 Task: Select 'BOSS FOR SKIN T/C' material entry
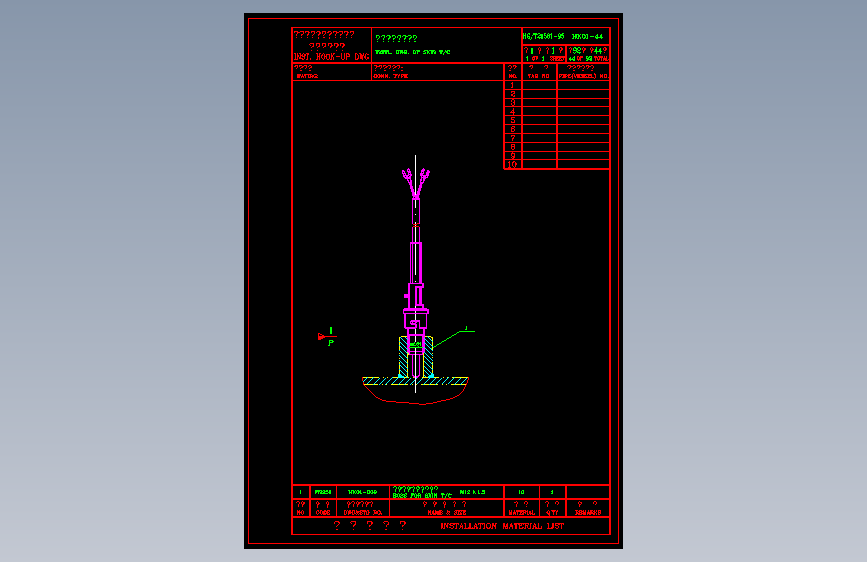[422, 496]
